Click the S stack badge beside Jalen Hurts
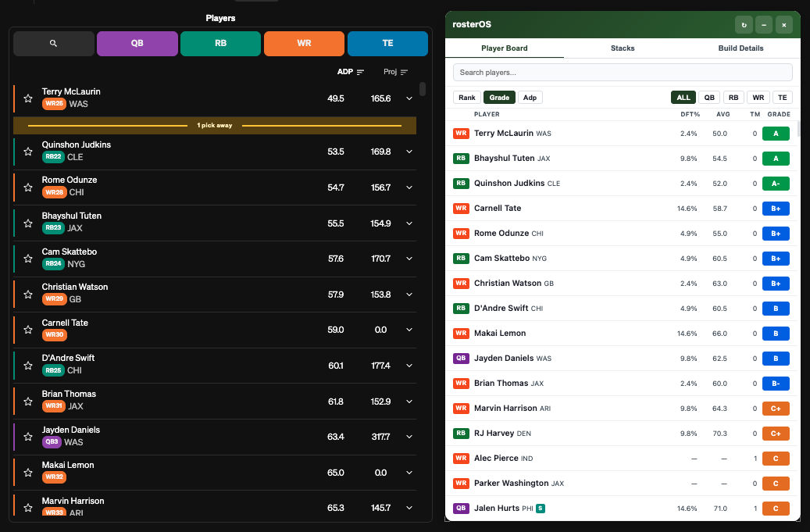Viewport: 810px width, 532px height. pos(541,509)
